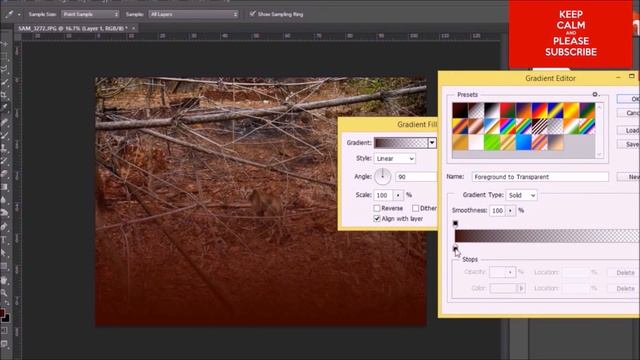640x360 pixels.
Task: Click the Angle value field showing 90
Action: 416,177
